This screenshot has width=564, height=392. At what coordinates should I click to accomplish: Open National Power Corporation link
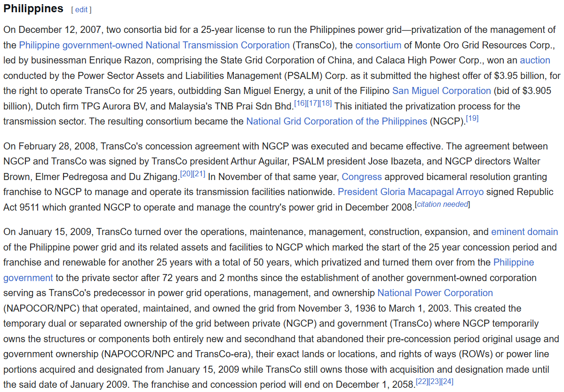pos(435,293)
